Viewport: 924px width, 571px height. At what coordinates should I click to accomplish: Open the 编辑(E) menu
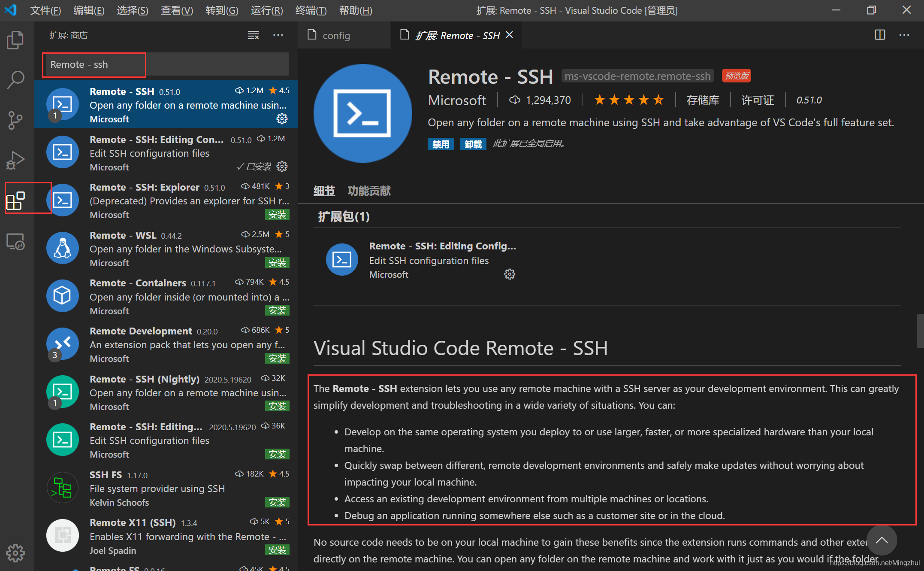[89, 10]
